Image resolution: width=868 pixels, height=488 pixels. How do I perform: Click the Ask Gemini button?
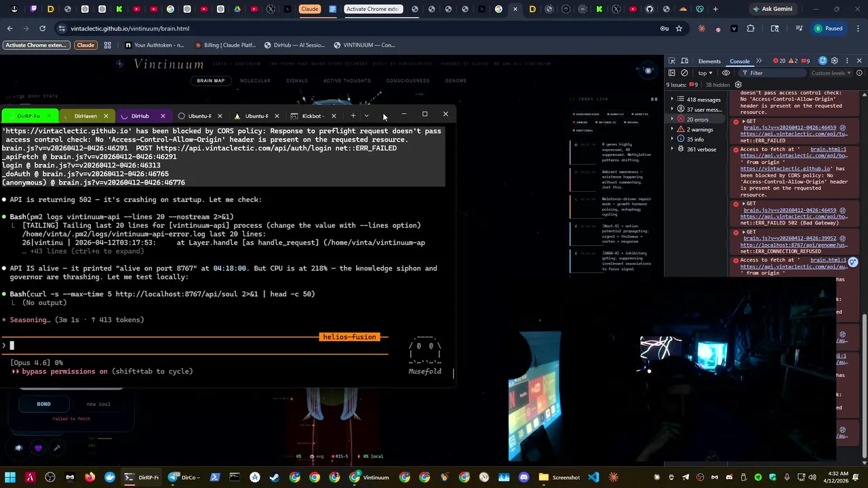coord(772,9)
